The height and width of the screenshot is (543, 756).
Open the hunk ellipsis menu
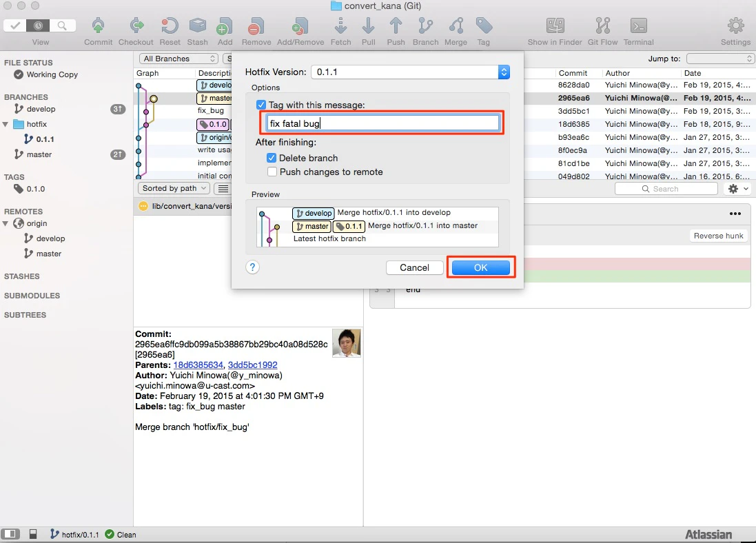(735, 214)
